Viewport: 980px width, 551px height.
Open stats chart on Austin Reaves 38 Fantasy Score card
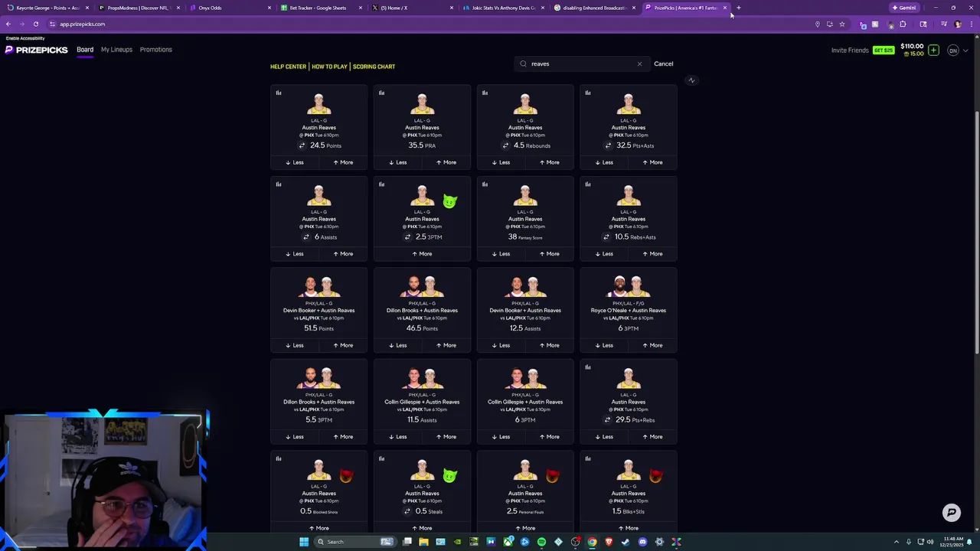[485, 184]
